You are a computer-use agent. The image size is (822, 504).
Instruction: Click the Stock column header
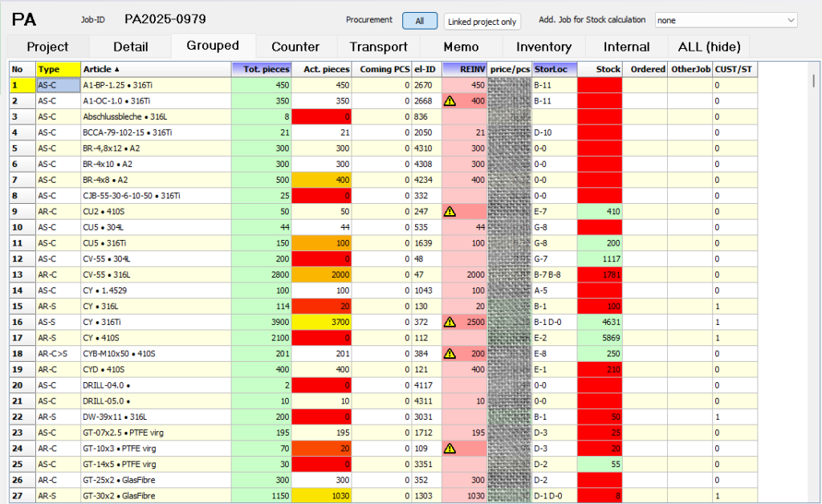click(x=600, y=70)
